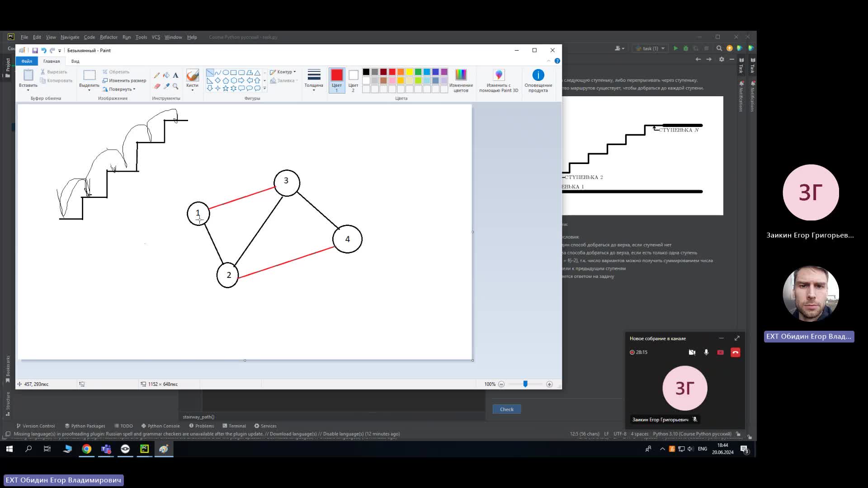Click the zoom out minus button in Paint

click(x=501, y=385)
